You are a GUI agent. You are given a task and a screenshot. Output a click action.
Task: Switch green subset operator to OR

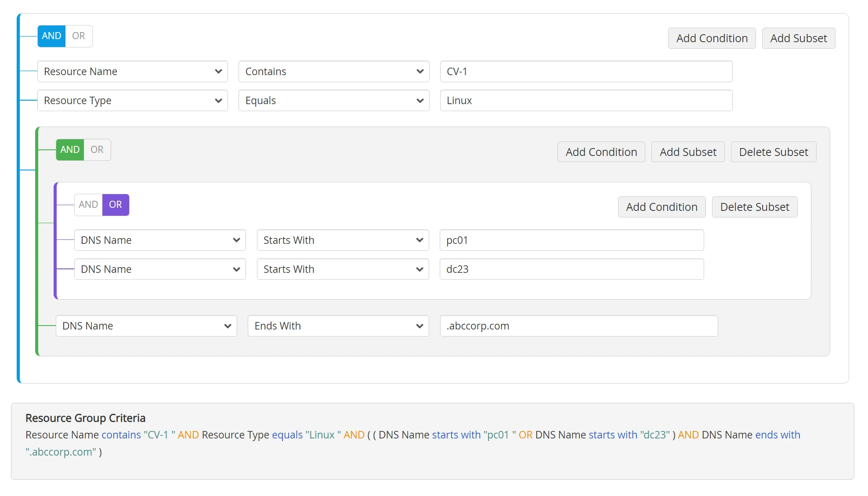pos(97,150)
